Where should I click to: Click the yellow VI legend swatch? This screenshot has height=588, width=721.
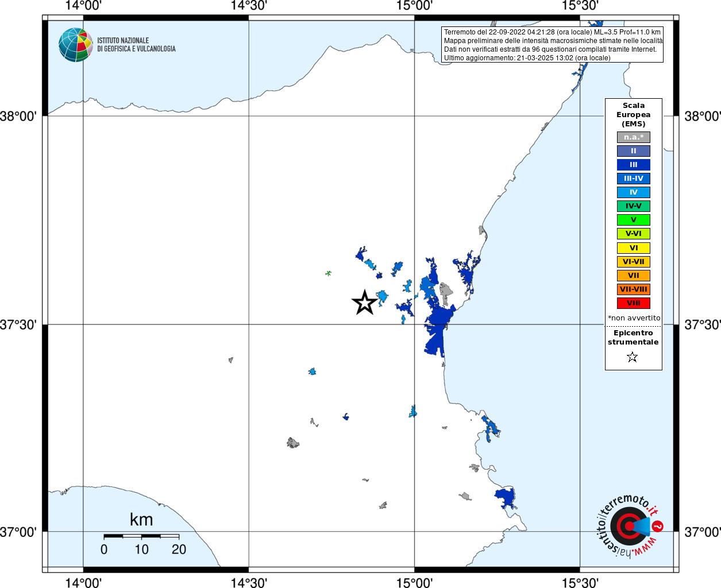(x=634, y=248)
